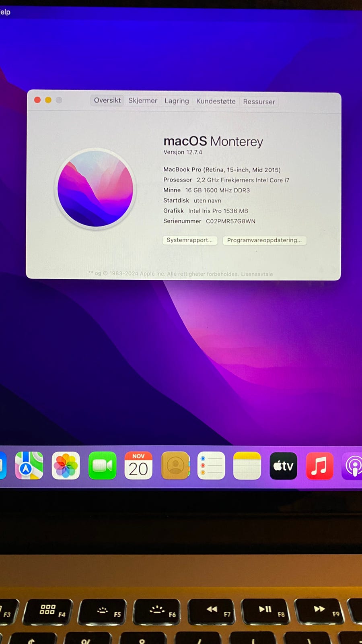Viewport: 362px width, 644px height.
Task: Close the About This Mac window
Action: click(37, 100)
